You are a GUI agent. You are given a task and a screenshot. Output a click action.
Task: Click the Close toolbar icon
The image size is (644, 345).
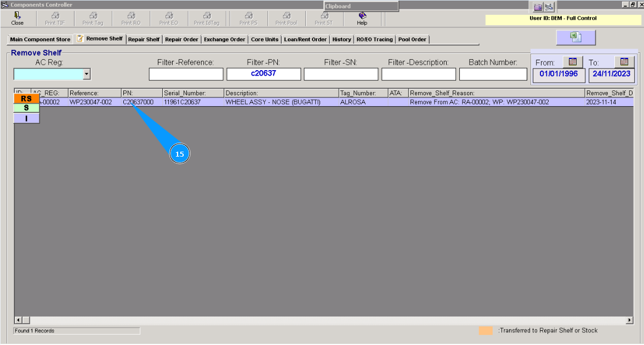[17, 19]
